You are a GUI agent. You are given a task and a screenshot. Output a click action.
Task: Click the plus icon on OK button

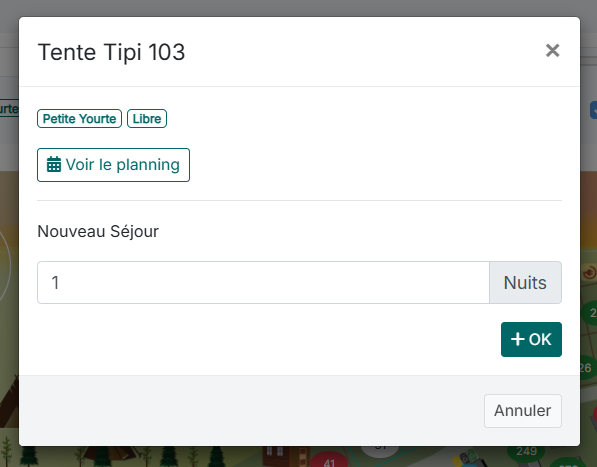click(x=517, y=339)
